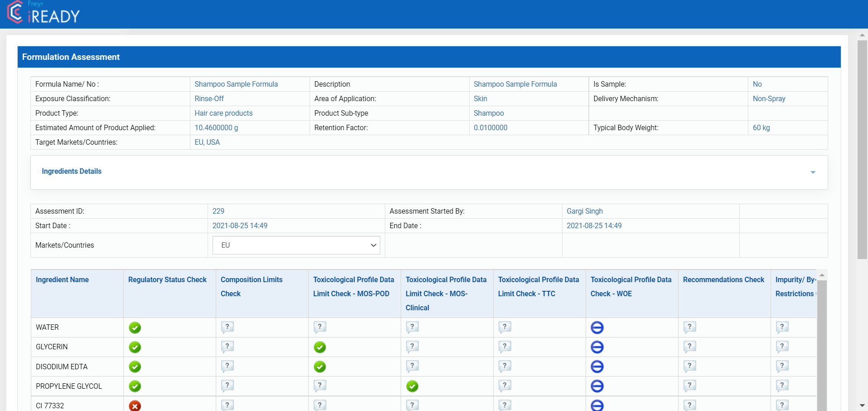
Task: Click PROPYLENE GLYCOL's green MOS-Clinical check
Action: pos(412,386)
